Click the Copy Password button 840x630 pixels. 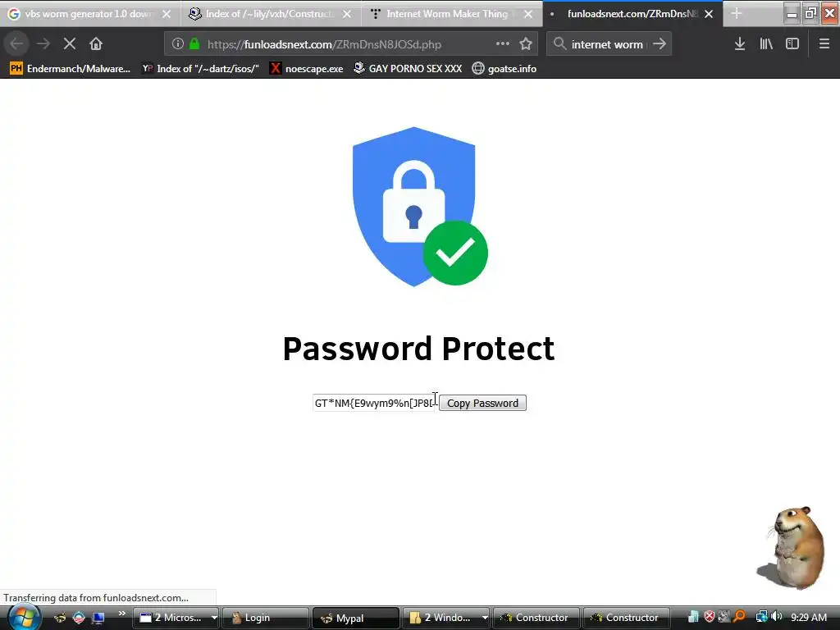[482, 403]
